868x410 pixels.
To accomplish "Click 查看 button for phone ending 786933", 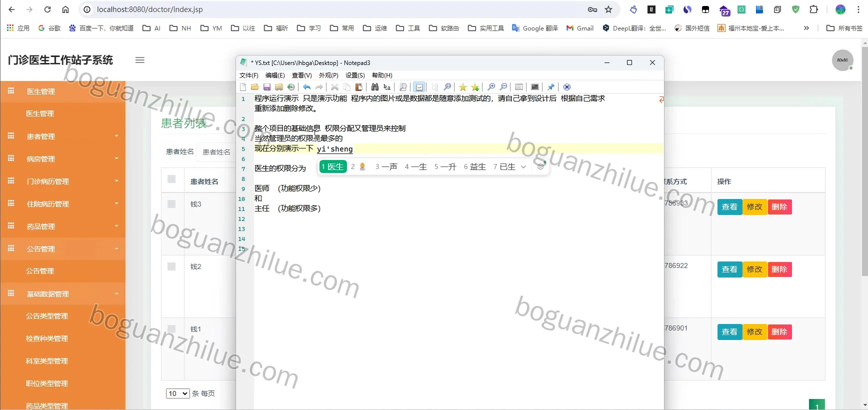I will point(729,207).
